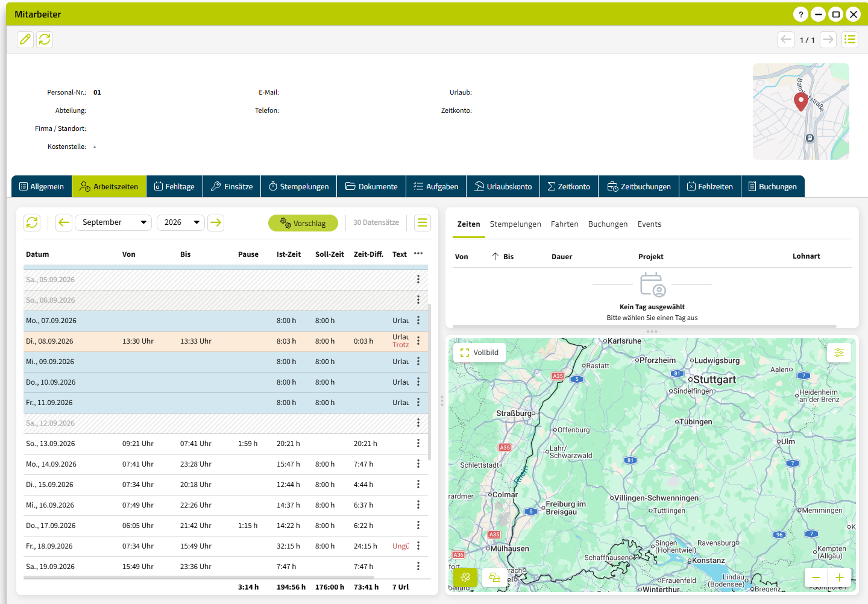The image size is (868, 604).
Task: Open the Zeitbuchungen tab
Action: point(639,186)
